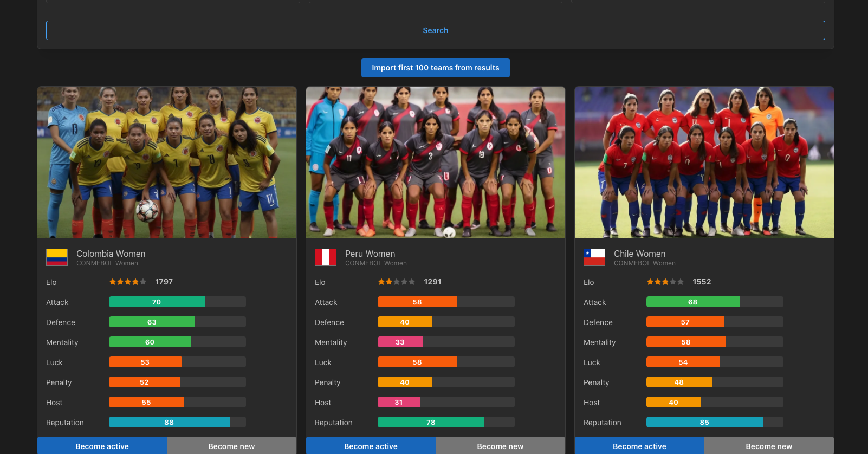Click CONMEBOL Women under Peru Women
Viewport: 868px width, 454px height.
click(376, 263)
